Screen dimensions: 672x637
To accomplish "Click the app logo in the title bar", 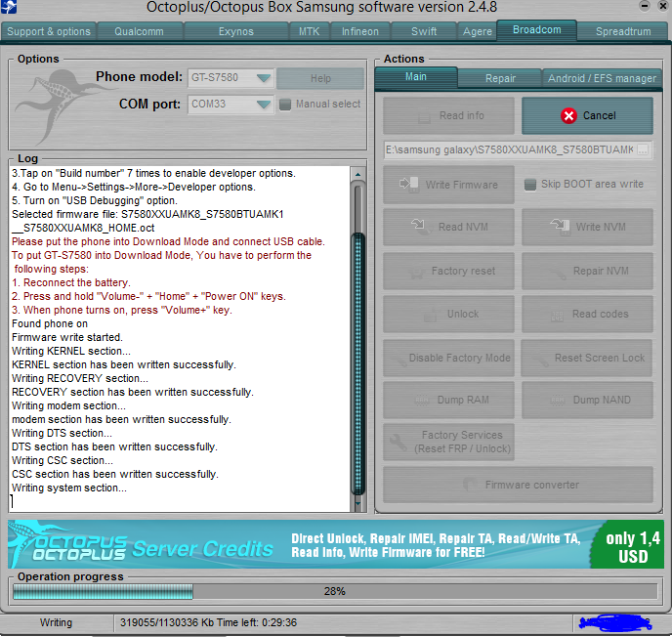I will coord(8,7).
